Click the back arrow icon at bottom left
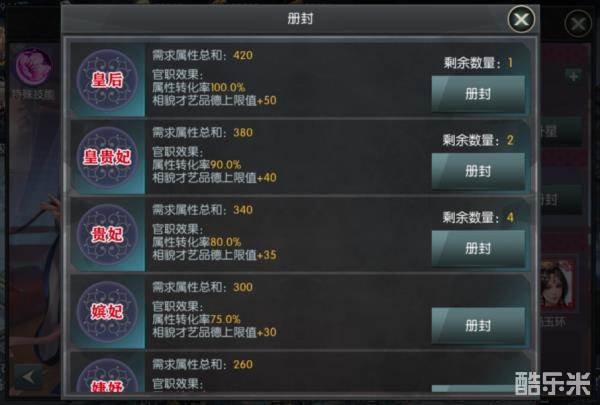Image resolution: width=600 pixels, height=405 pixels. (x=28, y=377)
